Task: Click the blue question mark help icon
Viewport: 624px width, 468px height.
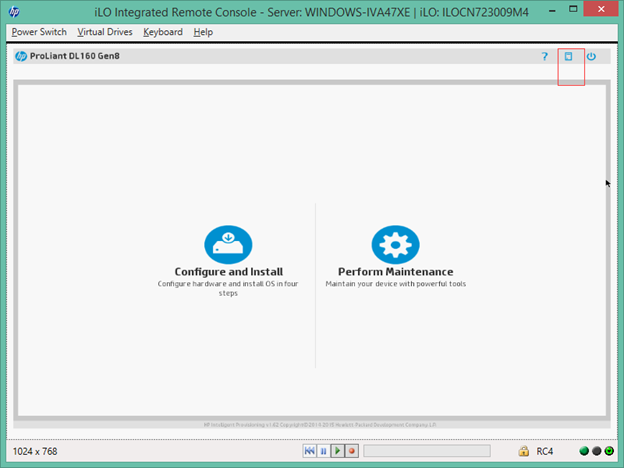Action: (544, 57)
